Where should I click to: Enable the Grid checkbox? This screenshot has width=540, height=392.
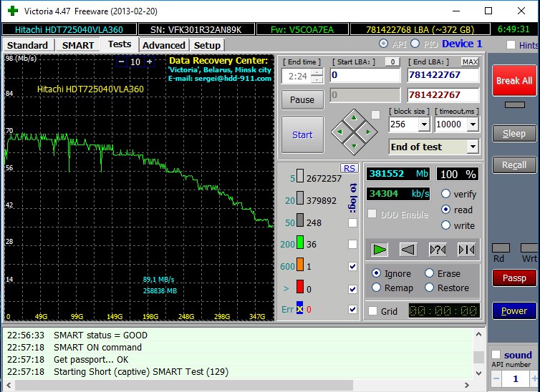372,311
